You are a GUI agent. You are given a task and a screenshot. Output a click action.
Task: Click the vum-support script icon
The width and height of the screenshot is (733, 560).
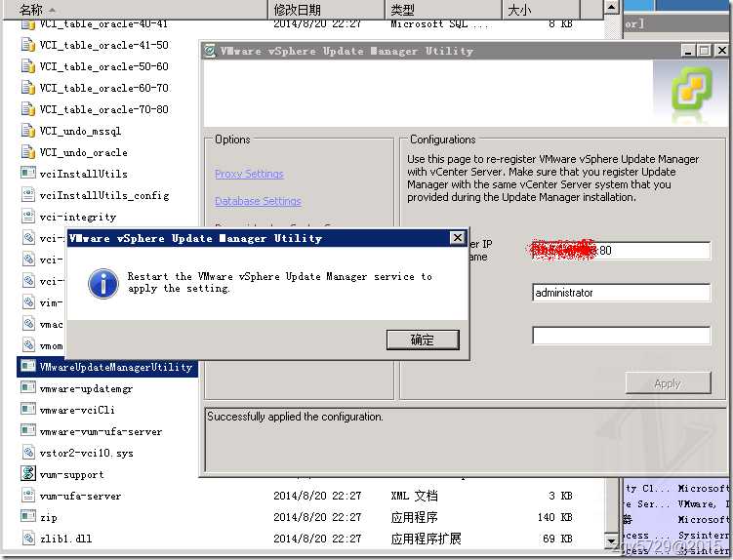point(28,473)
